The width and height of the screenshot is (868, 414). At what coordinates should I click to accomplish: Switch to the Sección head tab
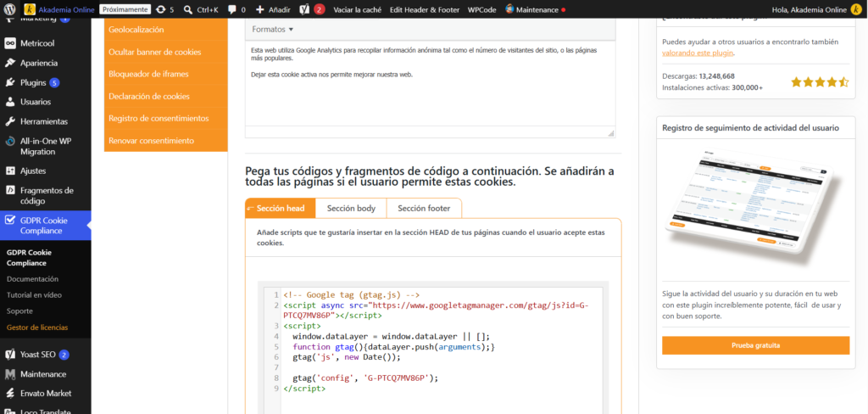click(x=280, y=209)
